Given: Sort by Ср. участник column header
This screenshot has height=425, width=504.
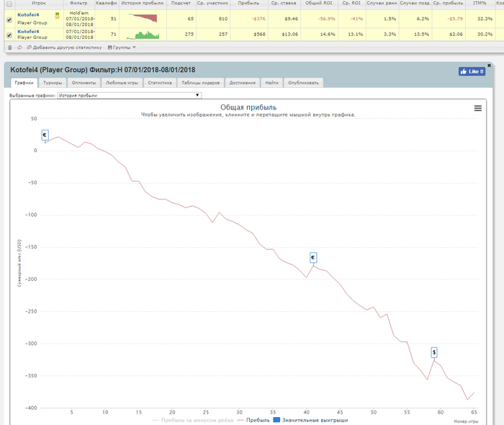Looking at the screenshot, I should 212,3.
